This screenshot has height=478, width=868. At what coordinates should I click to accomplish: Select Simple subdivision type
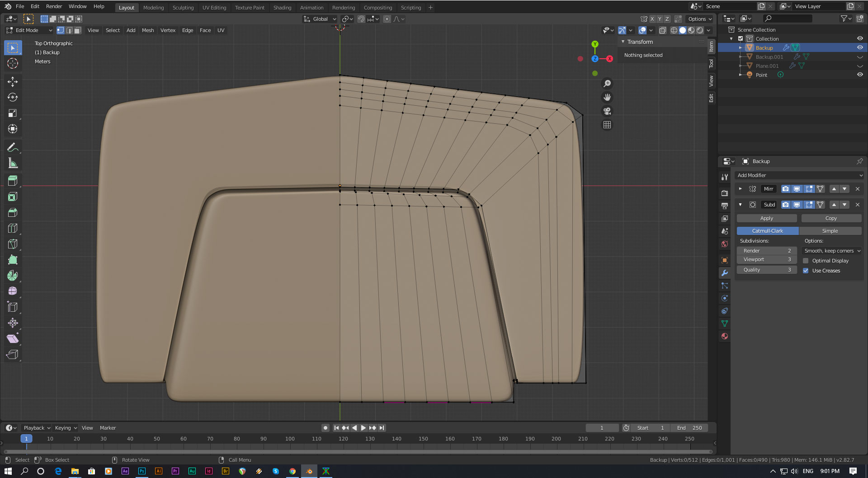tap(830, 231)
